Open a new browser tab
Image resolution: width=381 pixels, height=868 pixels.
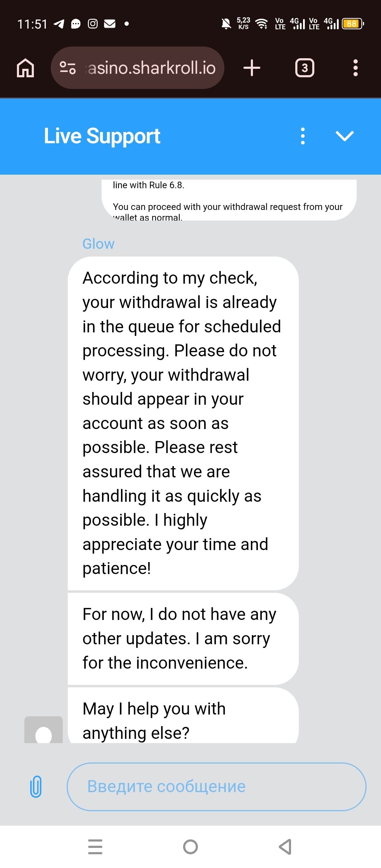point(252,68)
